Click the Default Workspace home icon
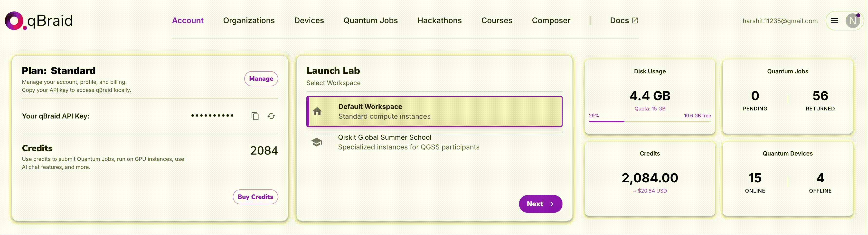 coord(317,111)
